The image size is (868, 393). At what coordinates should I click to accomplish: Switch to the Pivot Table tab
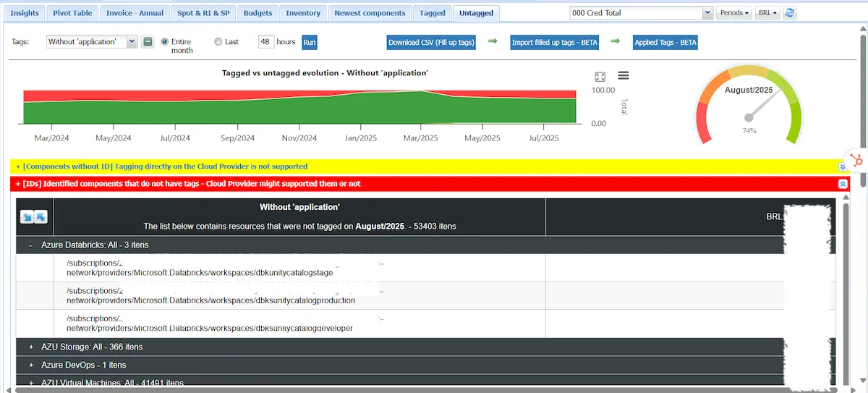72,13
